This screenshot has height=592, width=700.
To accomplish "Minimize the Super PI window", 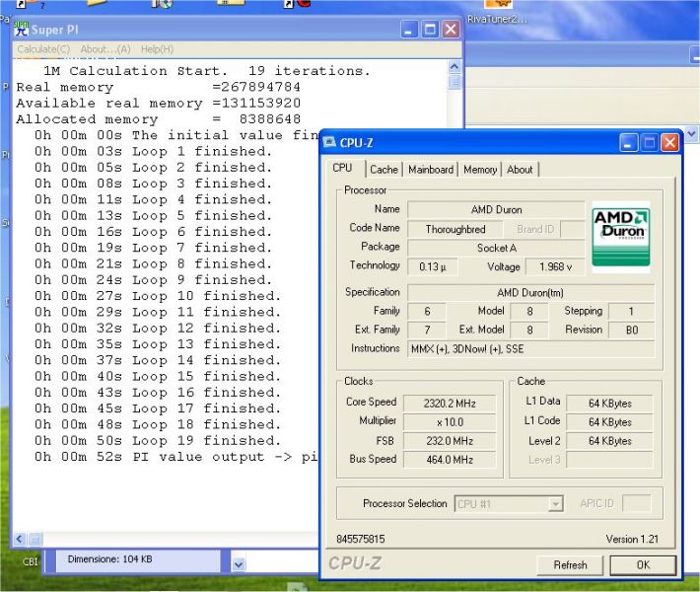I will tap(408, 30).
